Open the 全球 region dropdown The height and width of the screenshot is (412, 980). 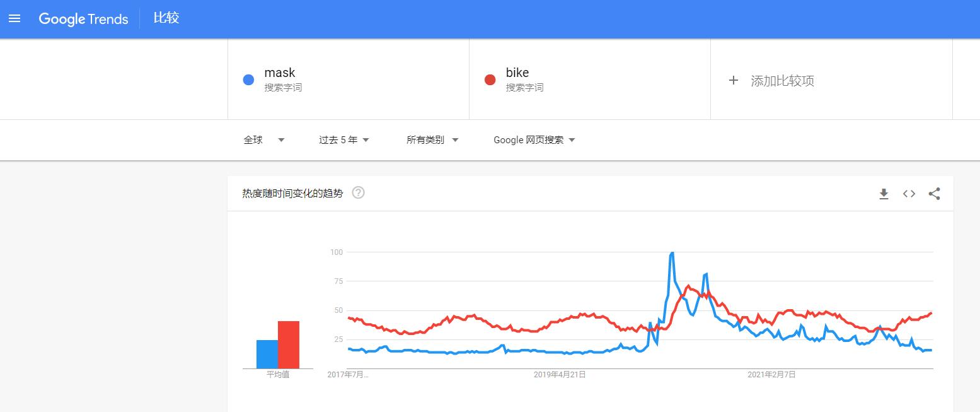coord(264,140)
